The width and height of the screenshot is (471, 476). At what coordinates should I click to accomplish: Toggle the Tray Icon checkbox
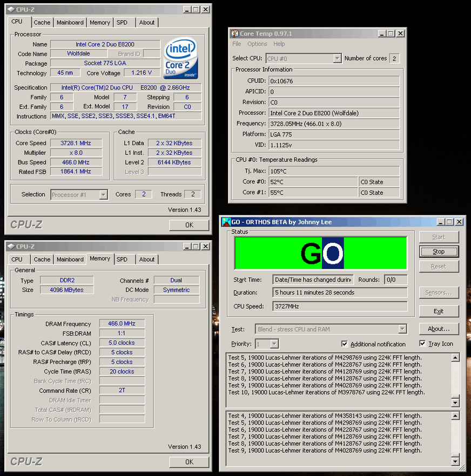click(422, 343)
